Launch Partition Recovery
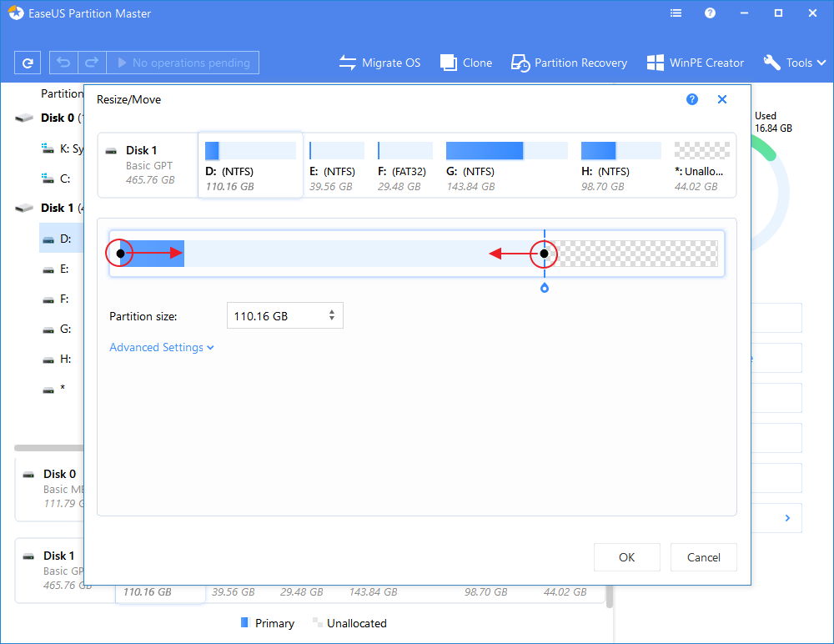The image size is (834, 644). click(x=569, y=63)
